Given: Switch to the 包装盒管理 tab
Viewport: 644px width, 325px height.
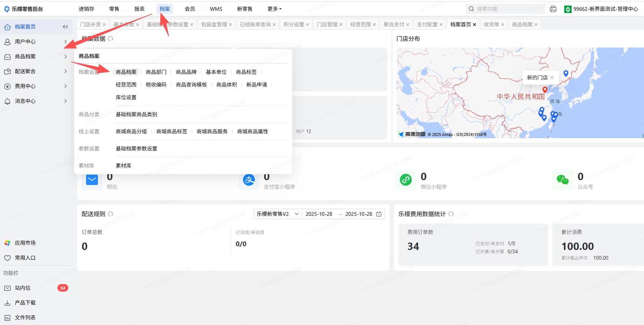Looking at the screenshot, I should point(214,25).
